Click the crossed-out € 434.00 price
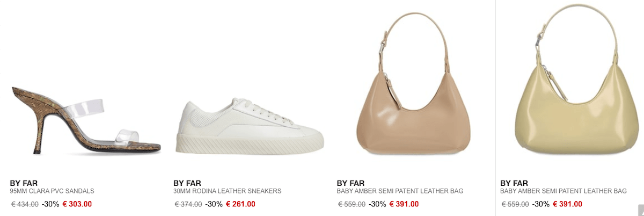The width and height of the screenshot is (644, 216). point(25,204)
